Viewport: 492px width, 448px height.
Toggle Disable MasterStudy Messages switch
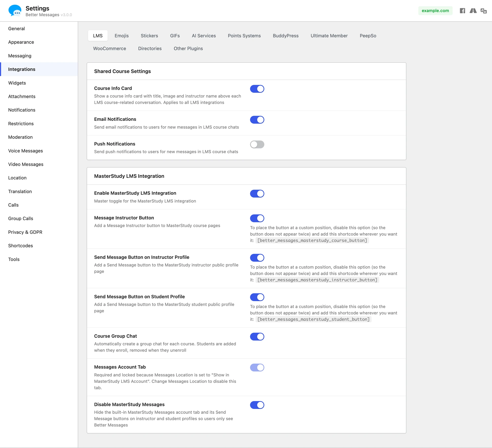click(x=257, y=405)
